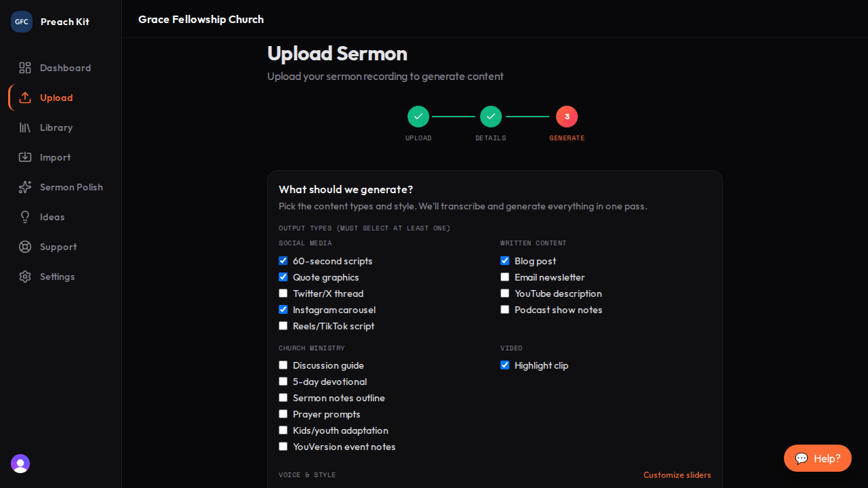Return to the DETAILS step
868x488 pixels.
(x=490, y=117)
